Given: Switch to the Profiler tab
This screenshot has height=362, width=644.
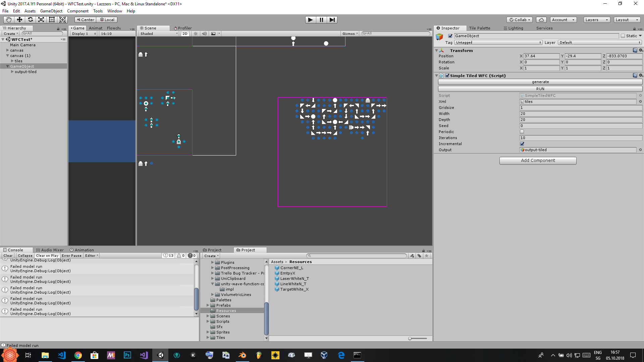Looking at the screenshot, I should click(x=183, y=28).
